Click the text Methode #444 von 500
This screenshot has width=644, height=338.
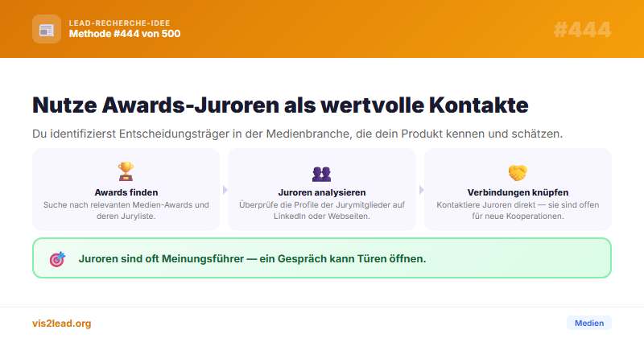pos(125,34)
